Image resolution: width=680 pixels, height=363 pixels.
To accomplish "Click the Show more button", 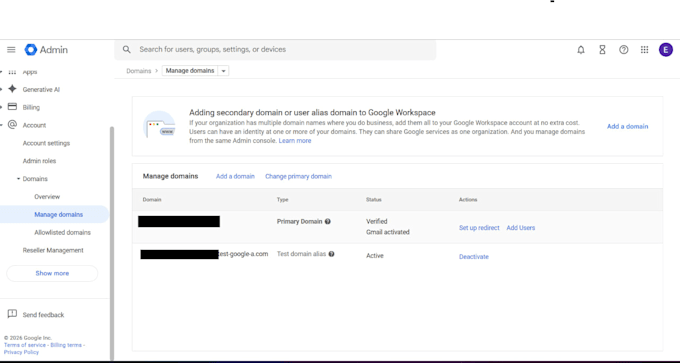I will tap(52, 273).
